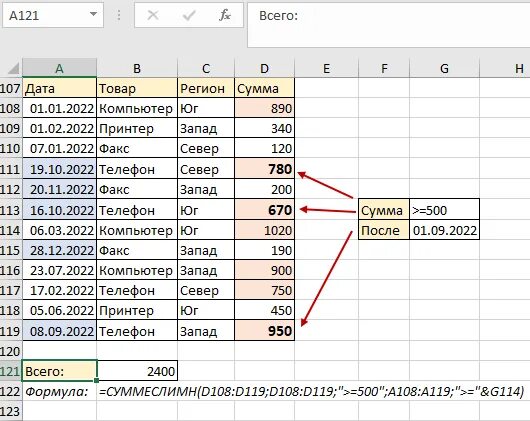Select row 120 header

click(11, 351)
